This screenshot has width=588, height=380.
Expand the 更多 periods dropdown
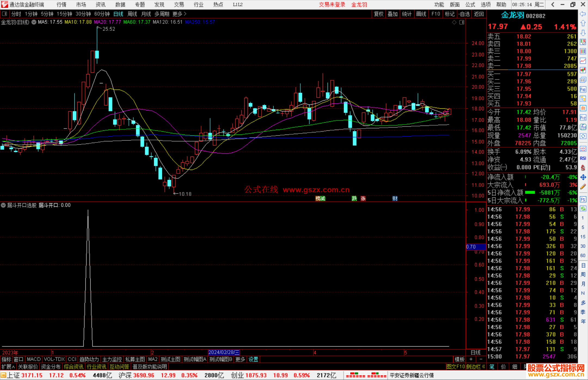tap(179, 14)
